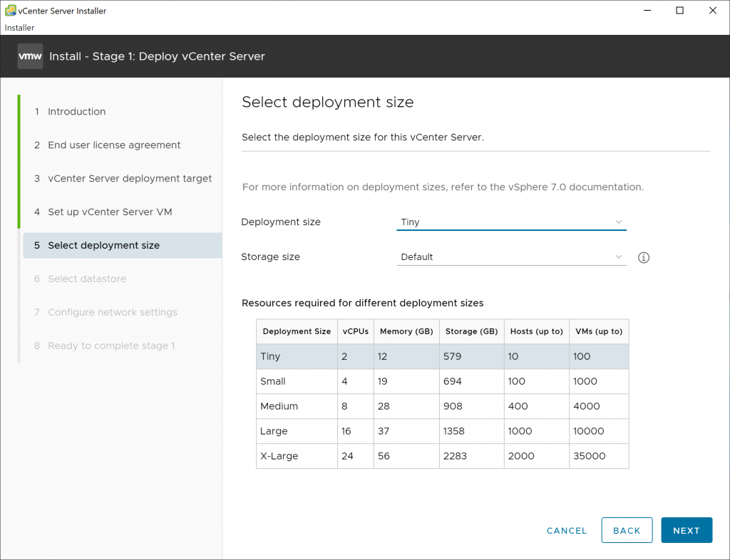730x560 pixels.
Task: Click the 56 memory value for X-Large
Action: [x=384, y=456]
